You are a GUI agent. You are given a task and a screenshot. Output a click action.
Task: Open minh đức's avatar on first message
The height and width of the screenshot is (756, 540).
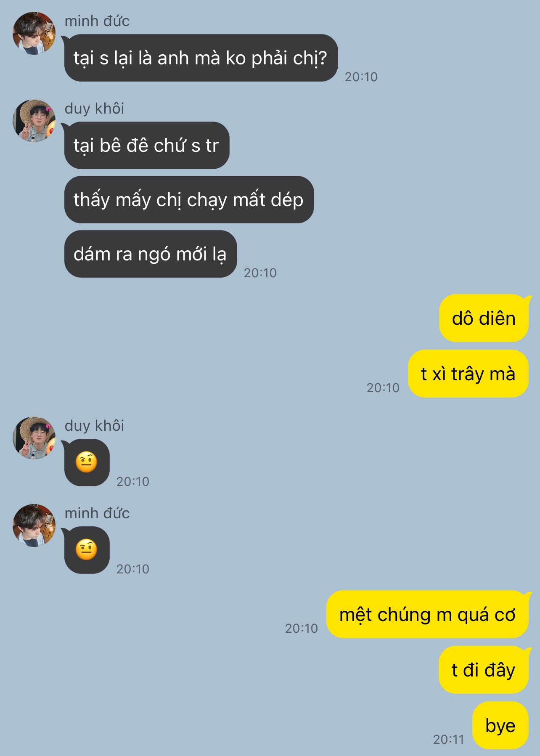pos(34,33)
